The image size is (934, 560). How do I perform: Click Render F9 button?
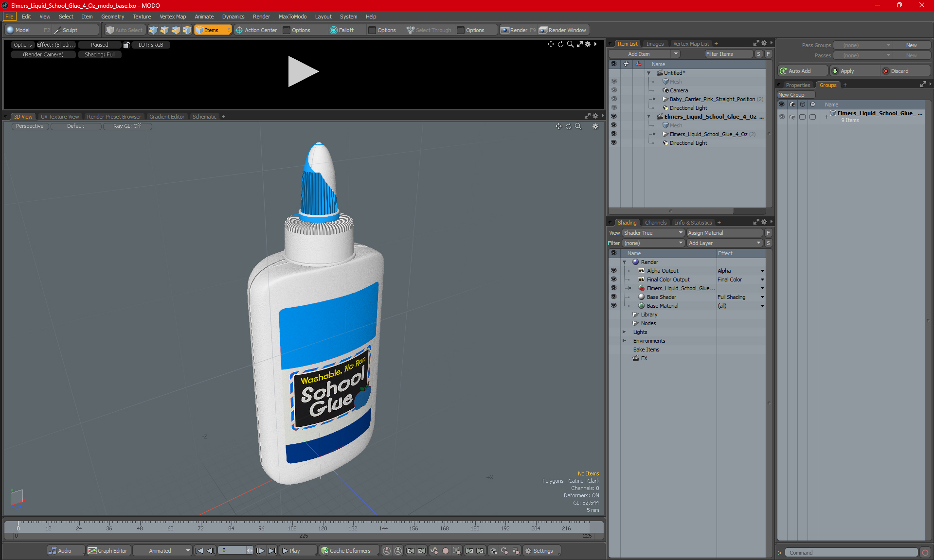(519, 30)
